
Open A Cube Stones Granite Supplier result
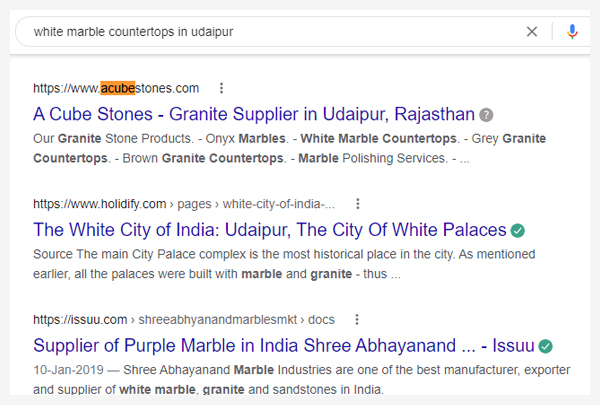pyautogui.click(x=254, y=114)
